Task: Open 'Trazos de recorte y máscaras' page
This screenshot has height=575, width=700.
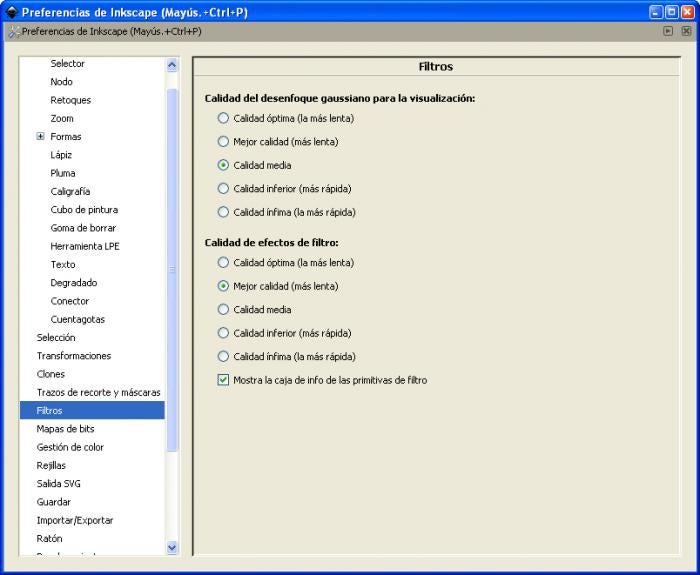Action: 99,392
